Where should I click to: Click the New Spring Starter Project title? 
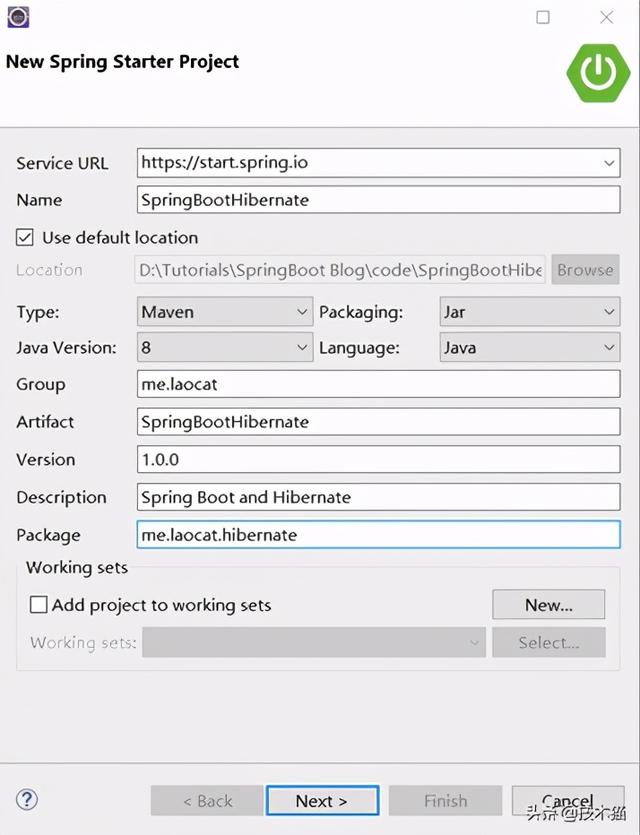pyautogui.click(x=122, y=61)
